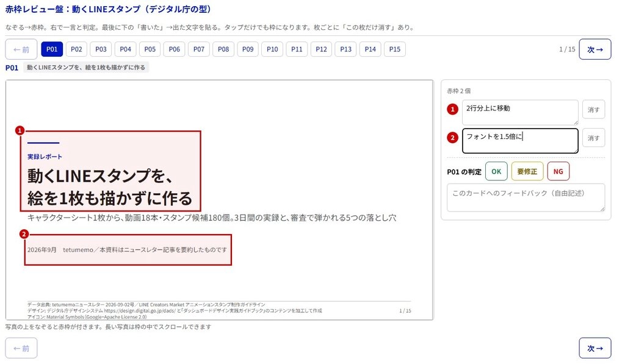The height and width of the screenshot is (364, 625).
Task: Click the slide page number 1 / 15
Action: click(405, 310)
